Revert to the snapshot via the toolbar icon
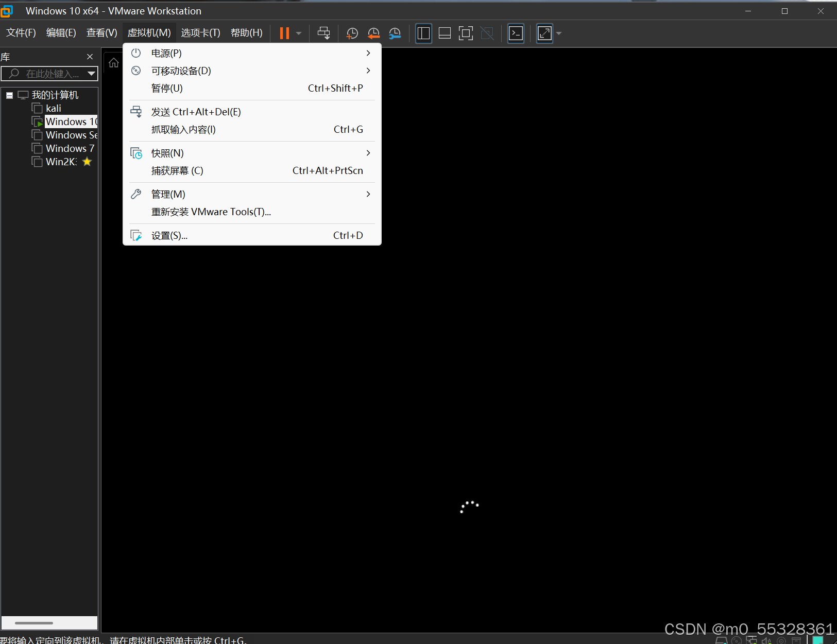 (373, 33)
